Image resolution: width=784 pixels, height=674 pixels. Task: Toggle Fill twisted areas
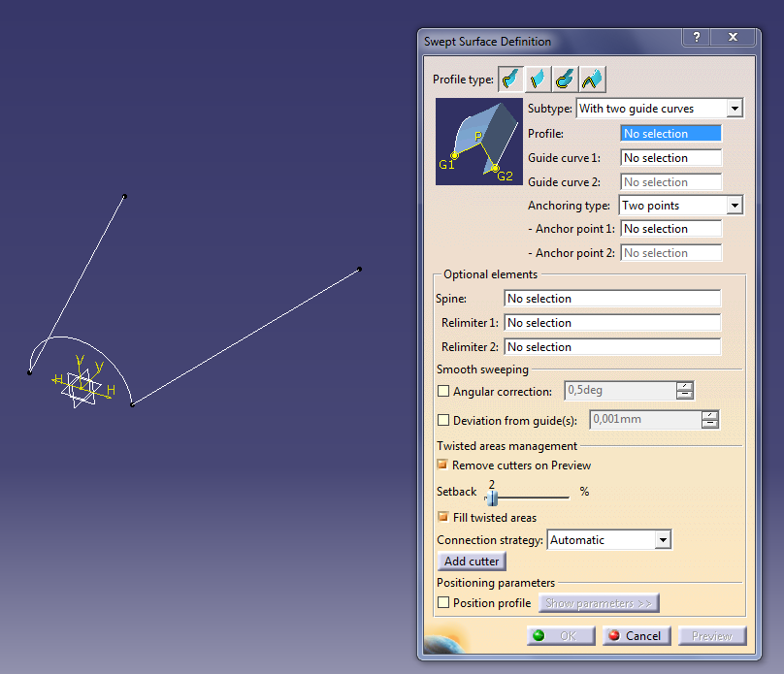pos(442,517)
